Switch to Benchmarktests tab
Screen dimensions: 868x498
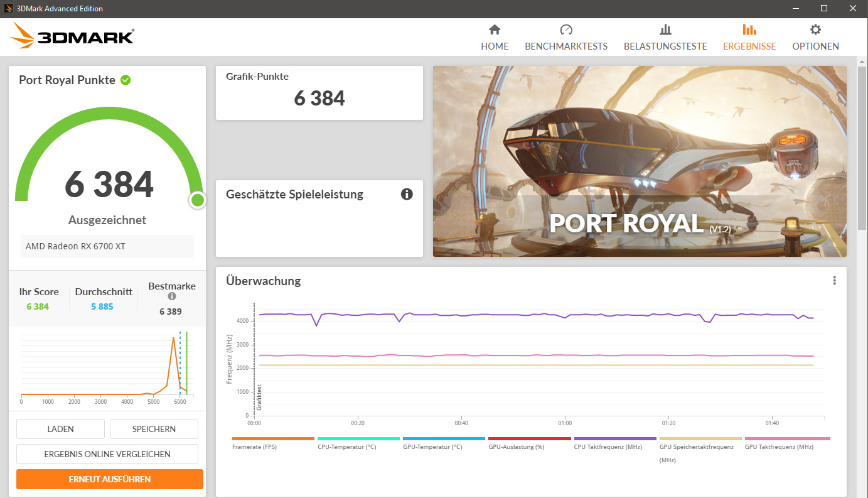tap(566, 38)
